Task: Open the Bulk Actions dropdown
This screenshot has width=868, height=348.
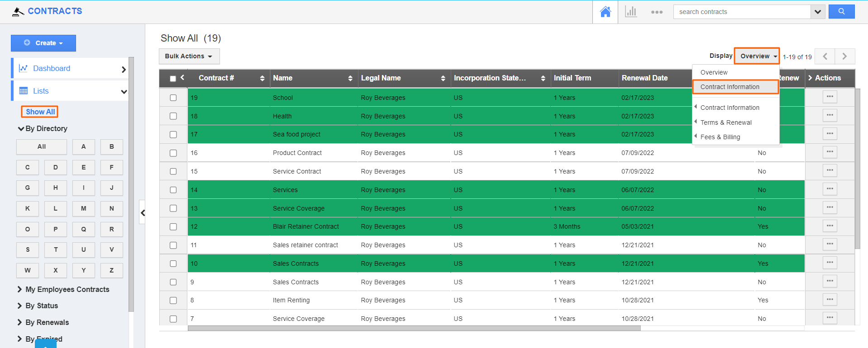Action: (x=189, y=56)
